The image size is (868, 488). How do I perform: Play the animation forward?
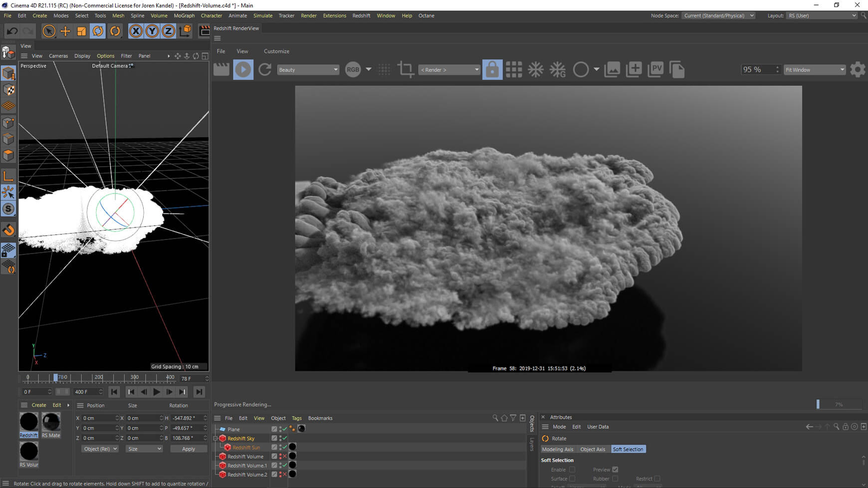point(157,392)
